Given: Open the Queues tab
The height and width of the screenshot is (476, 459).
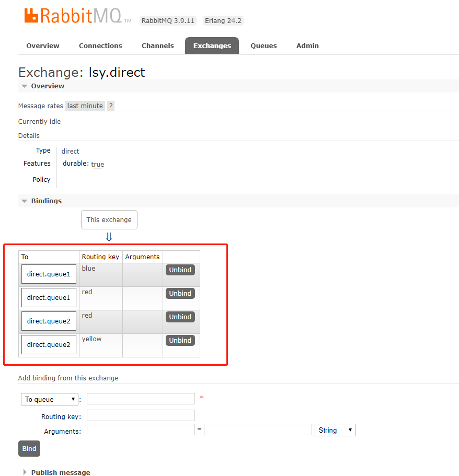Looking at the screenshot, I should (263, 45).
